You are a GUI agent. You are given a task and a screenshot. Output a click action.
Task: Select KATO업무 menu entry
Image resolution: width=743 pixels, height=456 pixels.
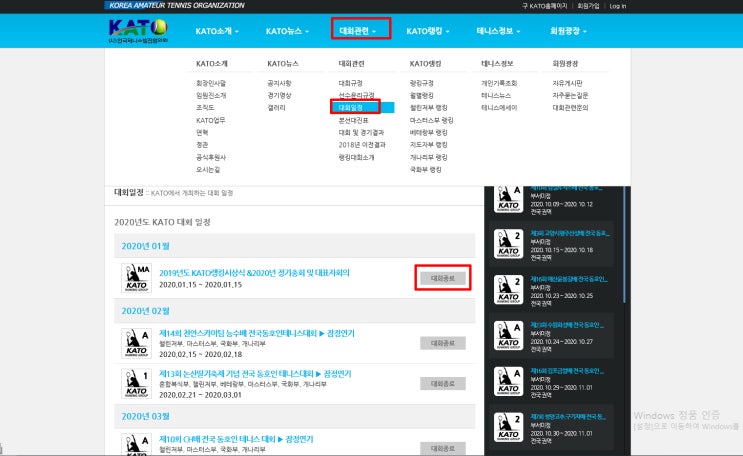pos(211,120)
